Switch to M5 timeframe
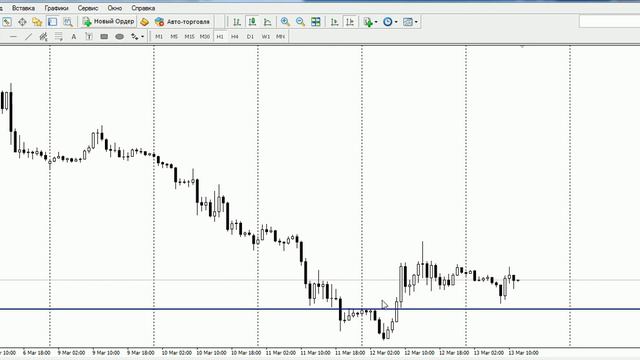Image resolution: width=640 pixels, height=360 pixels. (x=174, y=37)
